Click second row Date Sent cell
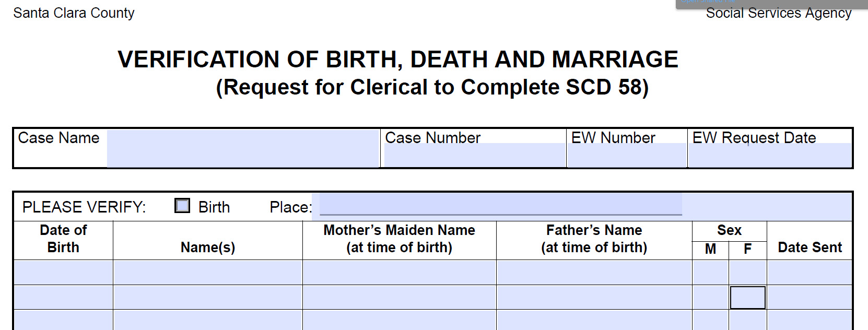This screenshot has height=330, width=868. 810,297
